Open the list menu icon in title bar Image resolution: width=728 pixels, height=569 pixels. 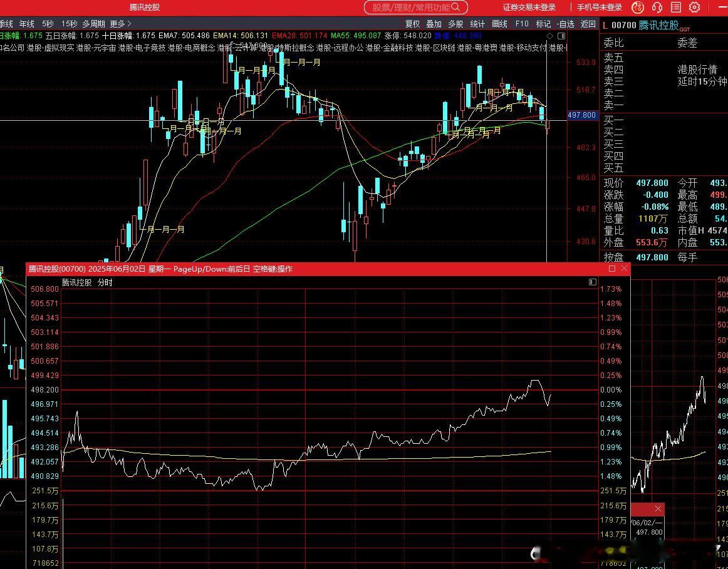(x=676, y=7)
